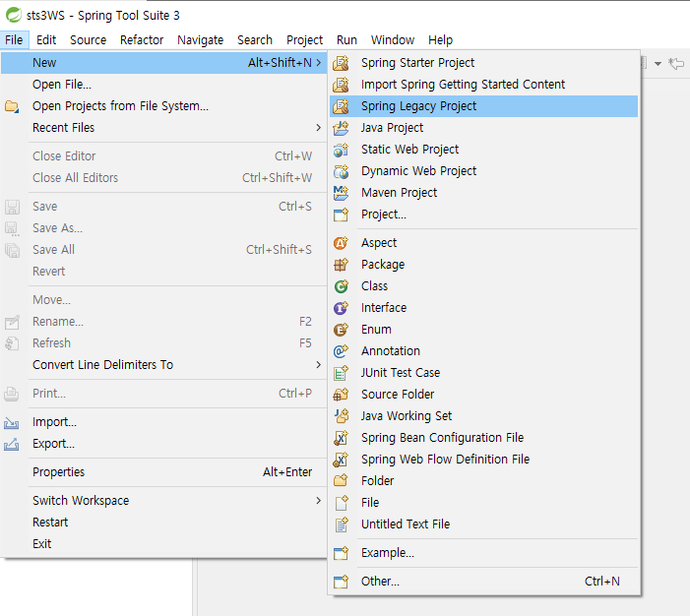This screenshot has height=616, width=690.
Task: Click the Import... icon in File menu
Action: pyautogui.click(x=12, y=422)
